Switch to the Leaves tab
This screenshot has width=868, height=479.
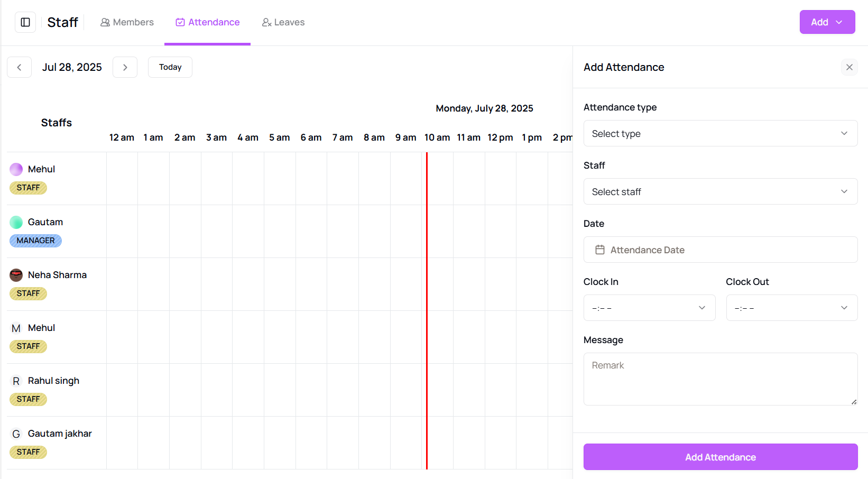click(x=283, y=22)
